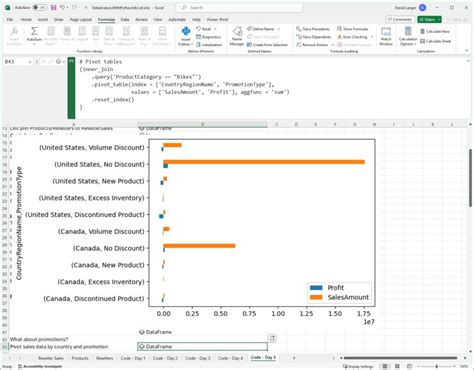This screenshot has width=474, height=370.
Task: Click the Python output type icon beside formula bar
Action: (58, 61)
